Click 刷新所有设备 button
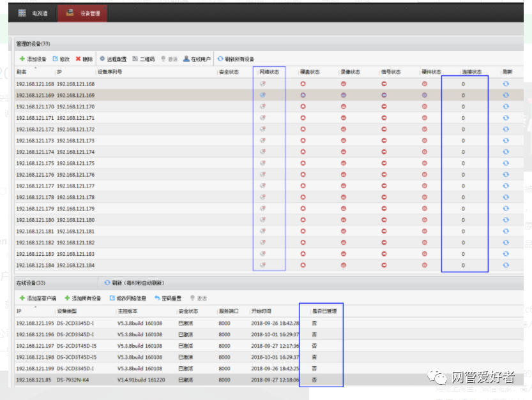This screenshot has height=400, width=532. (x=236, y=59)
